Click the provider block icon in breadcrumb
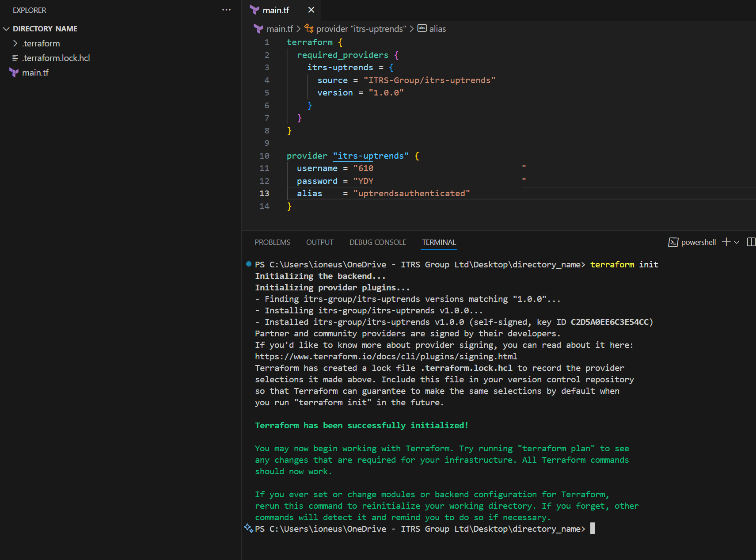Screen dimensions: 756x560 point(309,29)
